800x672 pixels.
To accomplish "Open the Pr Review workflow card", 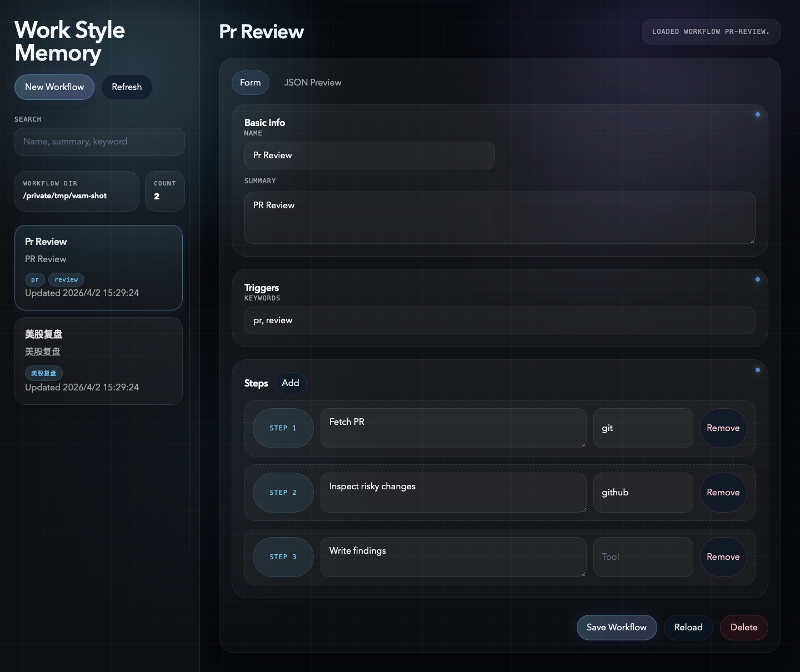I will [98, 268].
